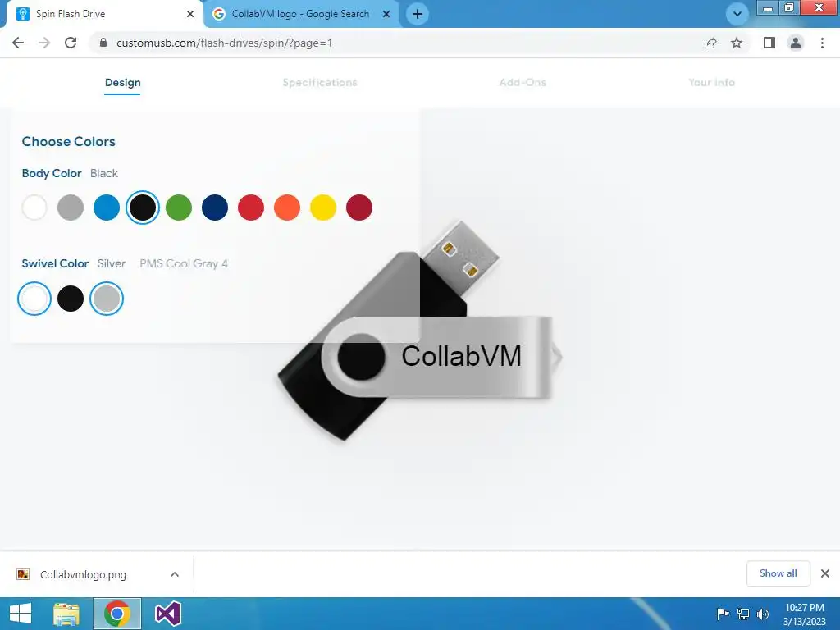The image size is (840, 630).
Task: Go to the Your Info step
Action: pyautogui.click(x=711, y=83)
